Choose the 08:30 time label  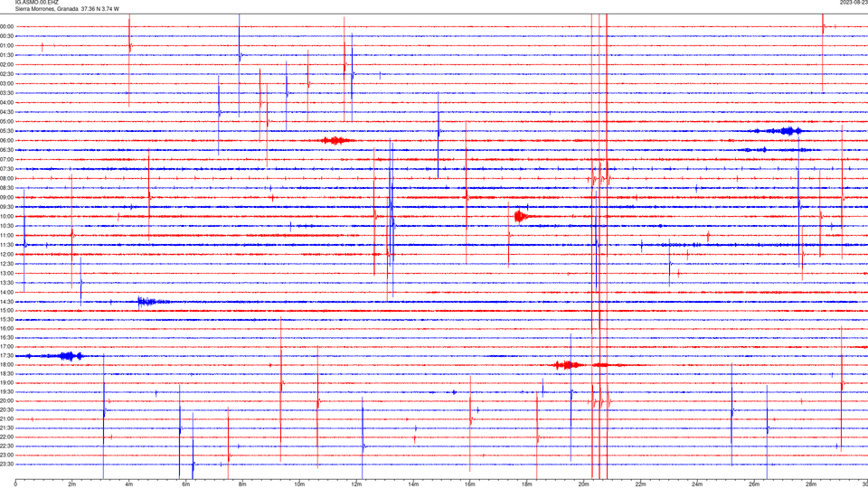pyautogui.click(x=7, y=188)
